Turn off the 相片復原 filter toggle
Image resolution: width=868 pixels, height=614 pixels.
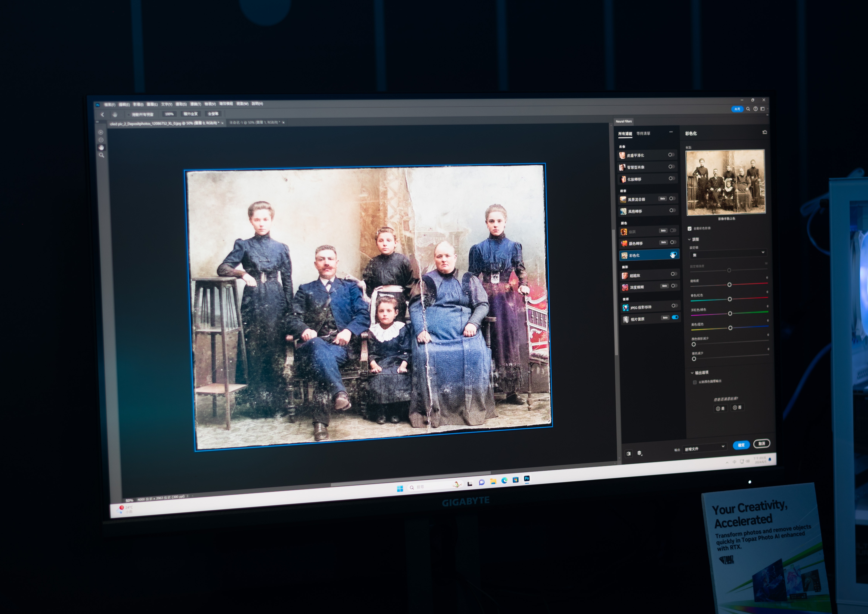pyautogui.click(x=675, y=317)
